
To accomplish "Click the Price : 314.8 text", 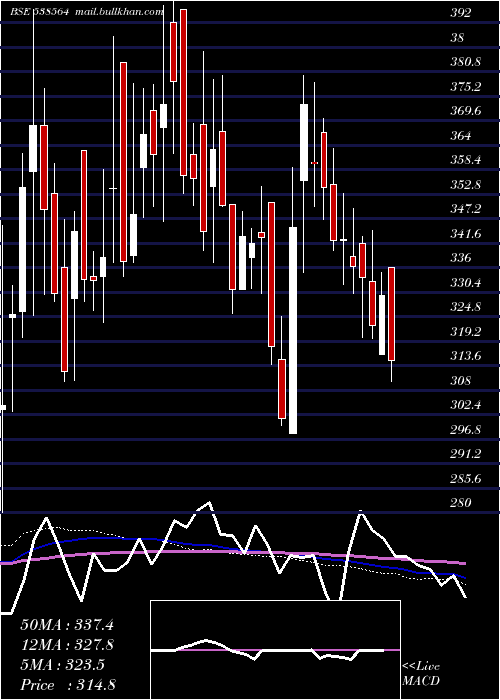I will click(68, 685).
